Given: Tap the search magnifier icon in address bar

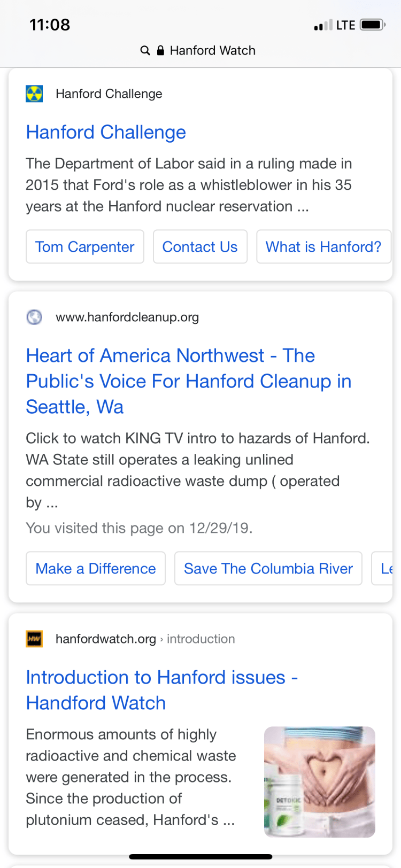Looking at the screenshot, I should 145,51.
